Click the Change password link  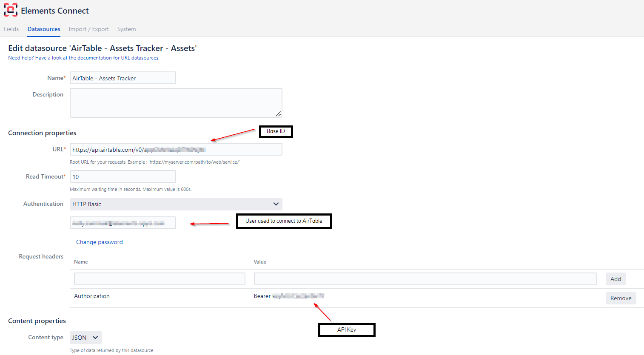tap(99, 242)
